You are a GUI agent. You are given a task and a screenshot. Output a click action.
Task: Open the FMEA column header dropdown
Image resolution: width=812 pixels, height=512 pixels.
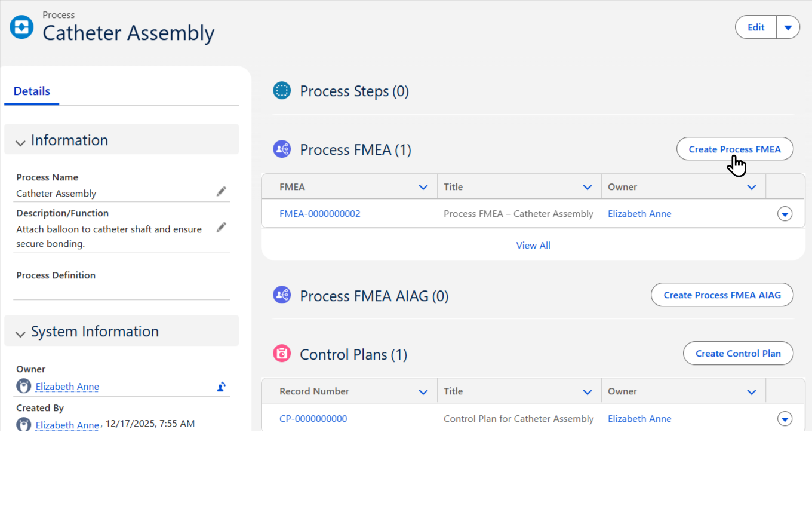(x=424, y=186)
